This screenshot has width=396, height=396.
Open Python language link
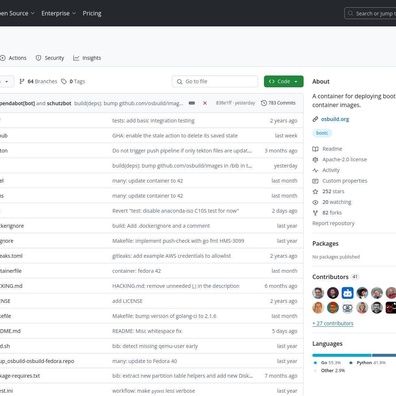(x=367, y=363)
